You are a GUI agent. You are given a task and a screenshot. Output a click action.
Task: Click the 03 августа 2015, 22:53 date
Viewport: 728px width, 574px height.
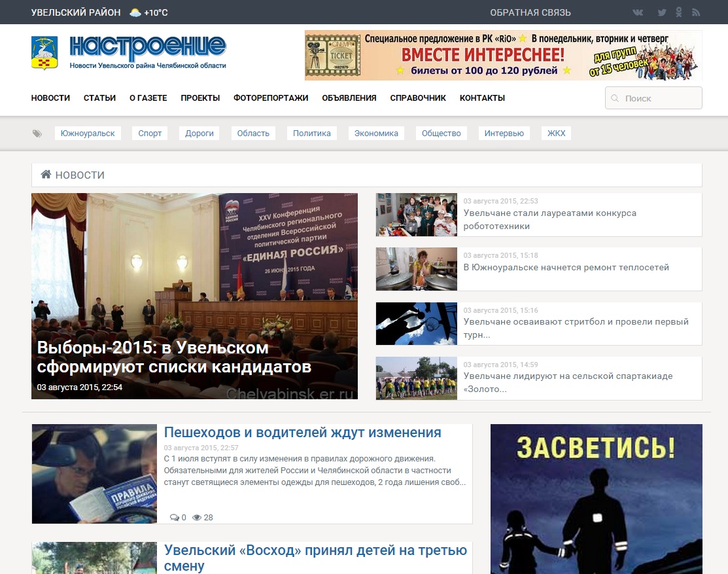(500, 201)
